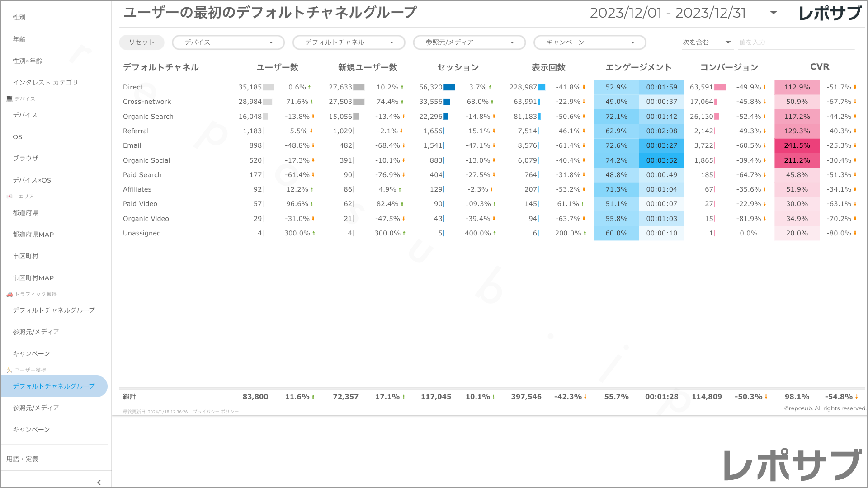Open the date range dropdown arrow

[x=774, y=13]
